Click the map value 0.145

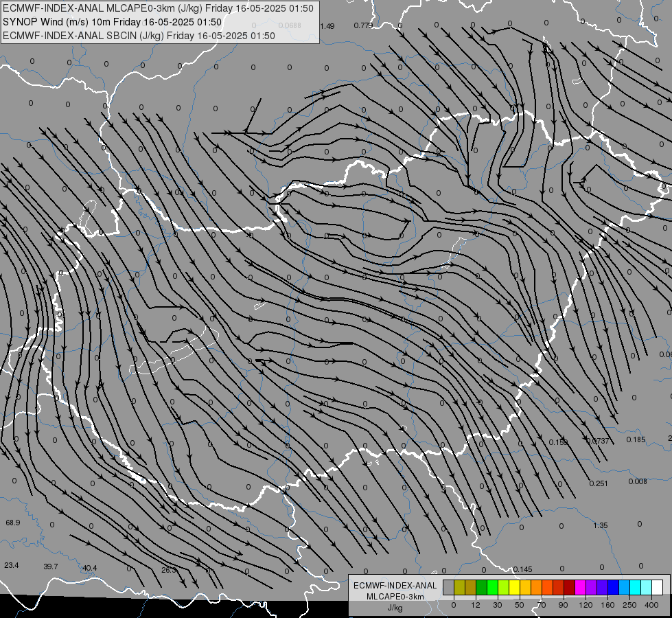coord(522,569)
